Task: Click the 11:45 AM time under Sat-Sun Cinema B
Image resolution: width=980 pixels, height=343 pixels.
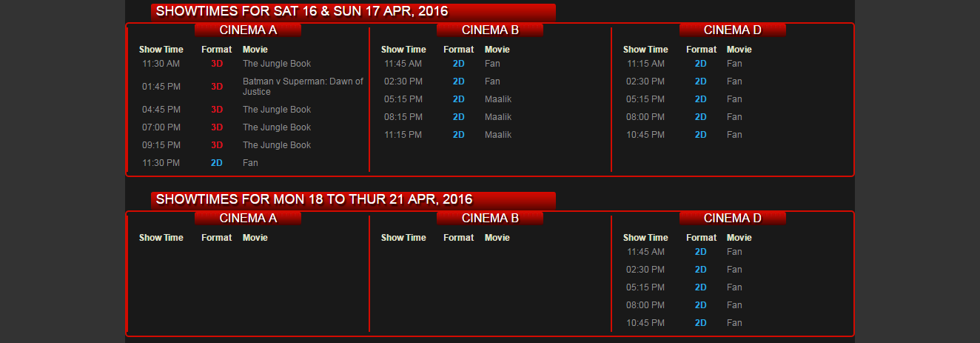Action: click(x=403, y=64)
